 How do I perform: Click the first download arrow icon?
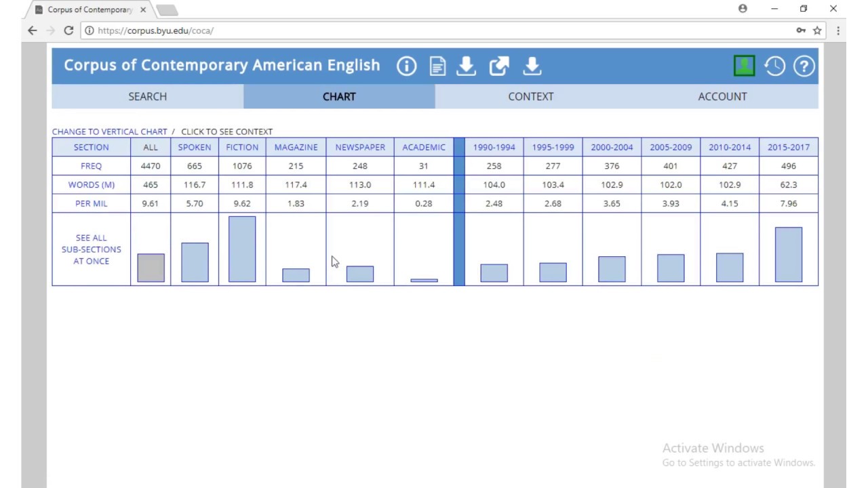[x=466, y=66]
